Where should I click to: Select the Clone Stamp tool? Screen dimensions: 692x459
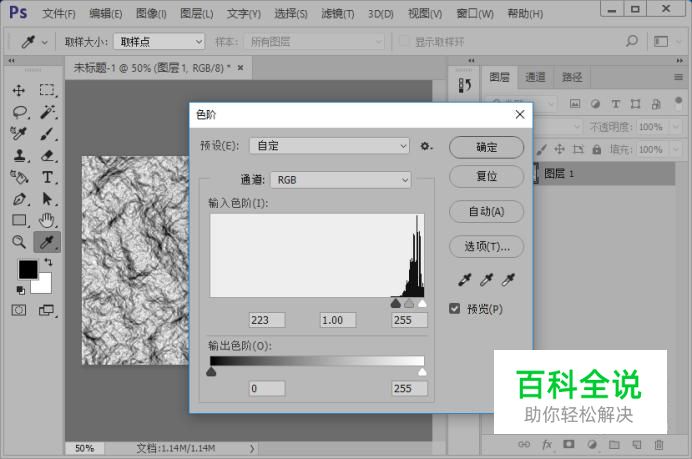coord(19,155)
